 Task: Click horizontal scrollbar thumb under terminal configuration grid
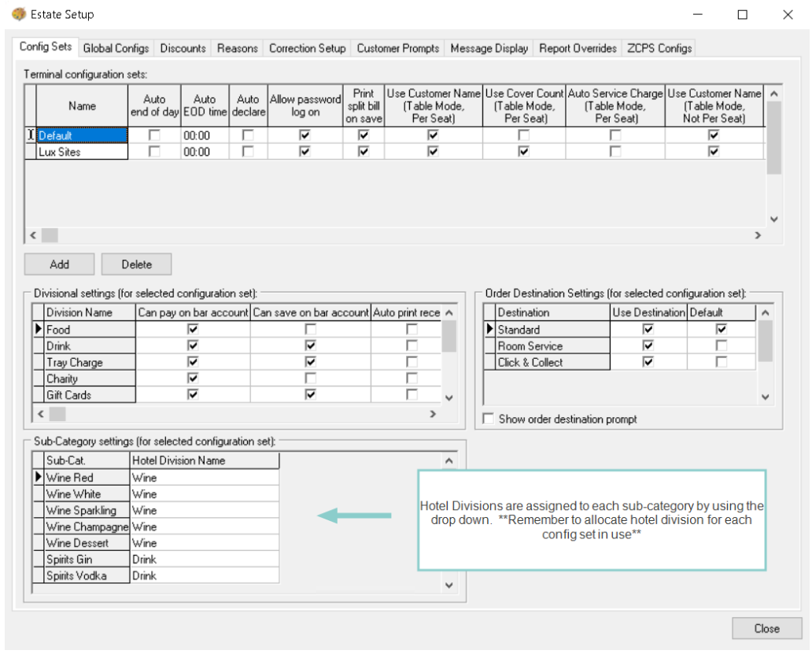coord(50,235)
